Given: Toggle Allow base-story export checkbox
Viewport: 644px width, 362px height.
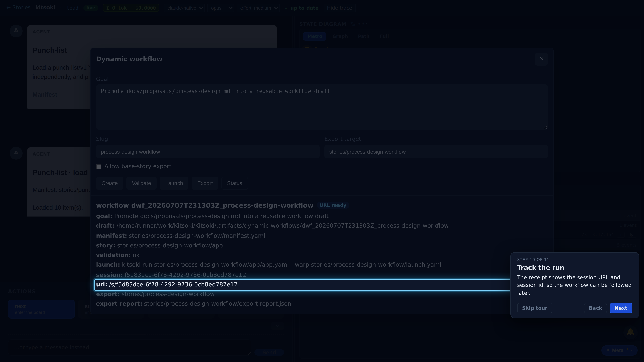Looking at the screenshot, I should click(x=99, y=167).
